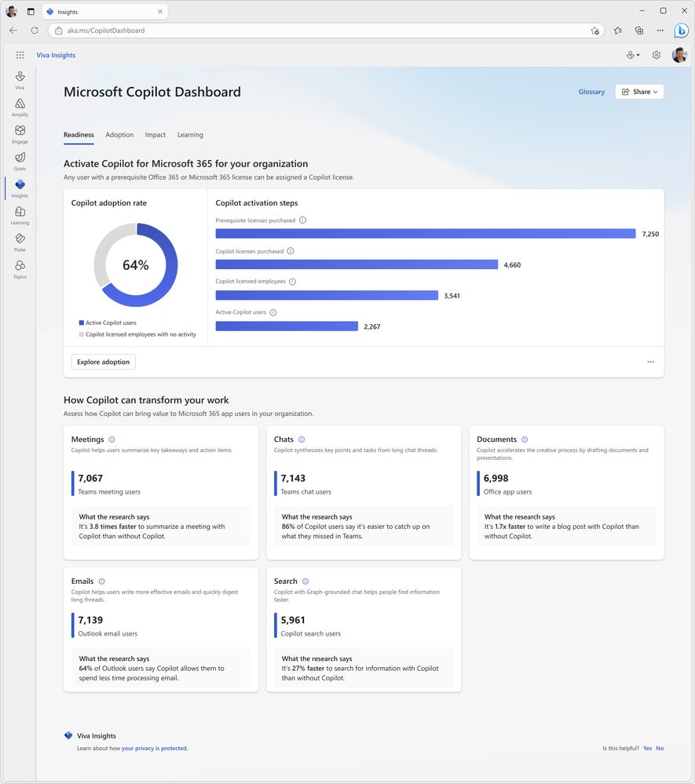Viewport: 695px width, 784px height.
Task: Show info icon next to Meetings
Action: [112, 439]
